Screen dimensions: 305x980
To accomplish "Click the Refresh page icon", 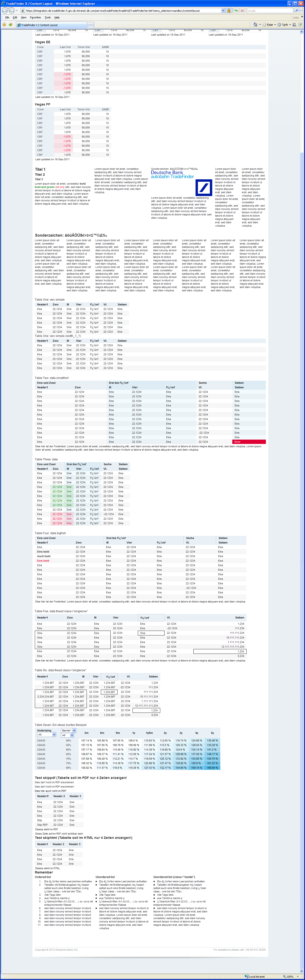I will 236,11.
